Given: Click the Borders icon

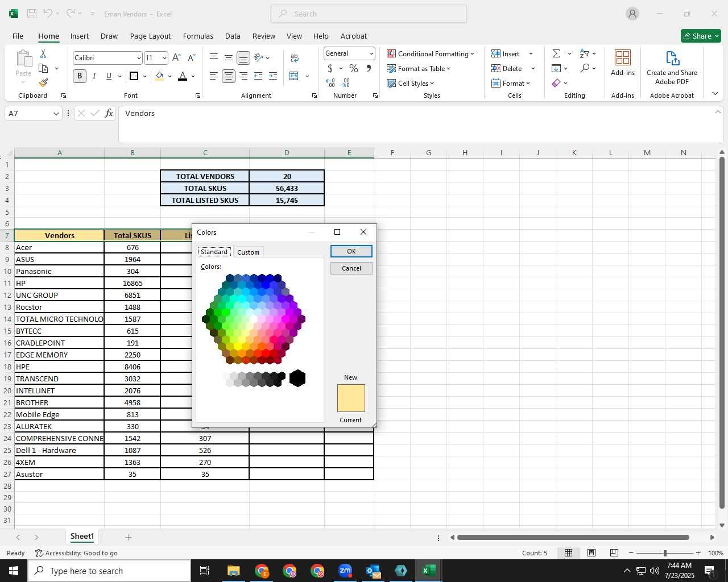Looking at the screenshot, I should coord(134,76).
